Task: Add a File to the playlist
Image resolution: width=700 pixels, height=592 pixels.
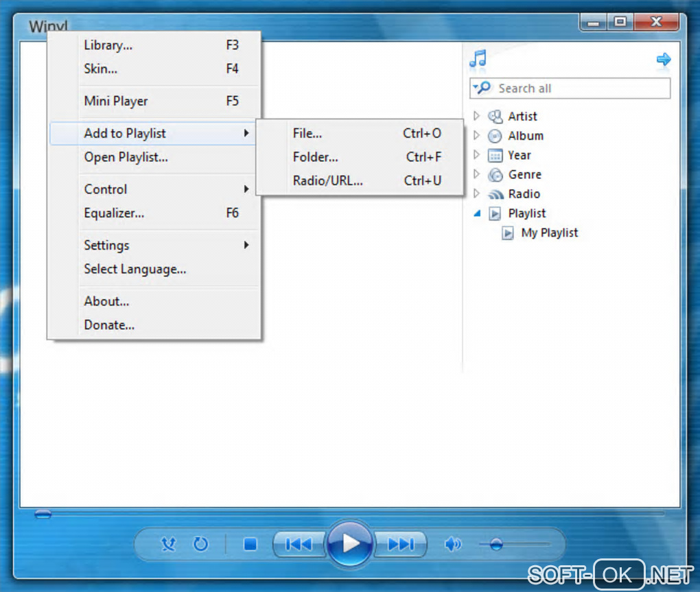Action: [360, 133]
